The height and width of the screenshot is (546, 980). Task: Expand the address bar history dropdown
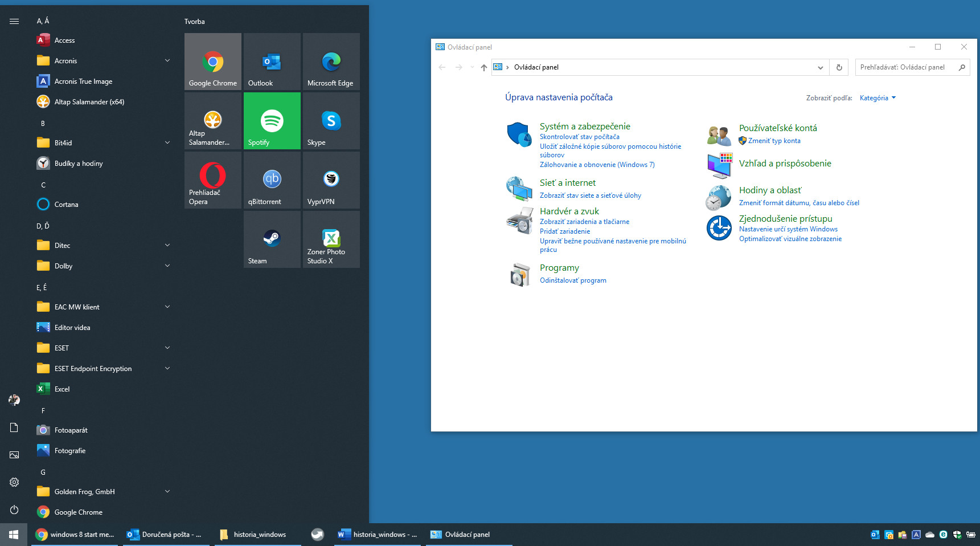pos(820,67)
